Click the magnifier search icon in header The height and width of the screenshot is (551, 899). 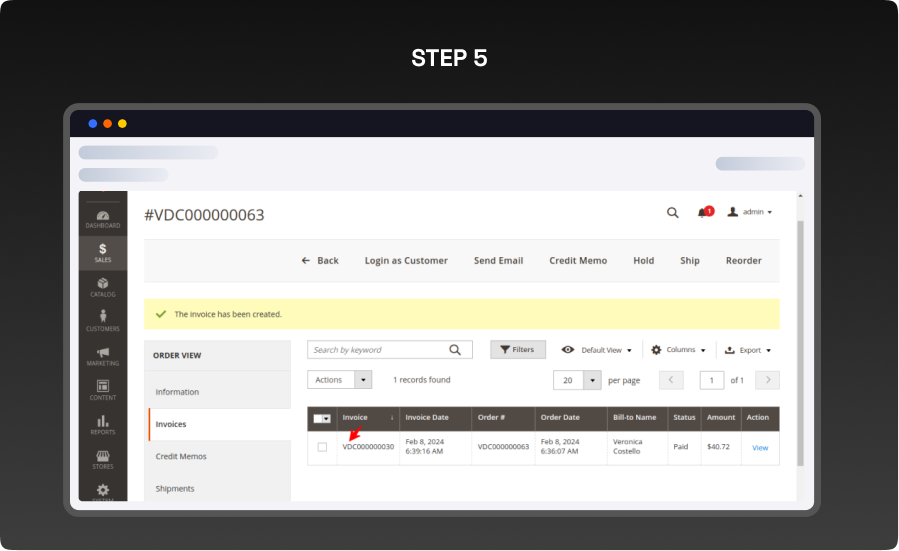coord(673,212)
